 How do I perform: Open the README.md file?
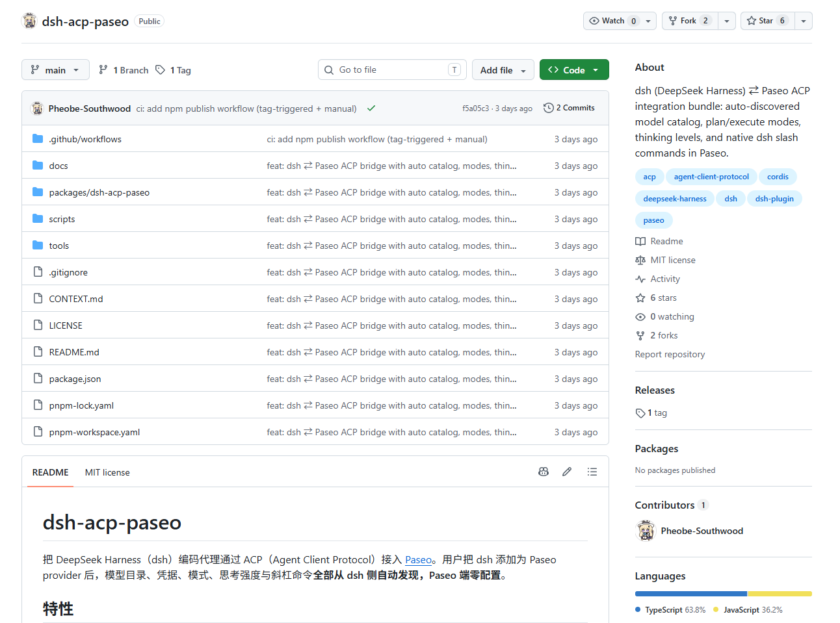coord(74,352)
